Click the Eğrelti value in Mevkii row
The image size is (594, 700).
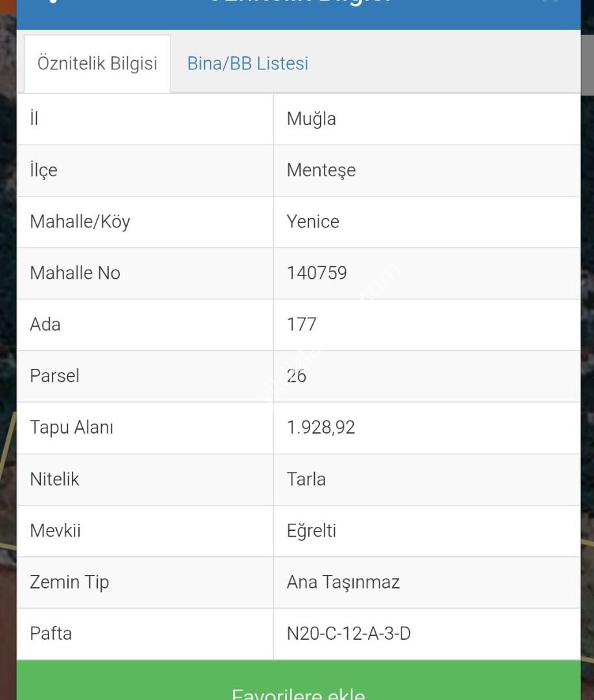click(x=312, y=531)
